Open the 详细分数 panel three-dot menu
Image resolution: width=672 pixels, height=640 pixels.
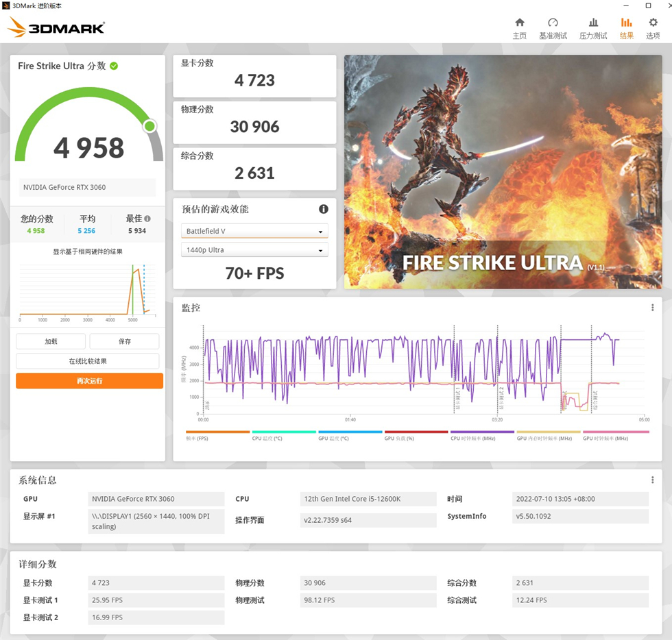click(x=653, y=564)
